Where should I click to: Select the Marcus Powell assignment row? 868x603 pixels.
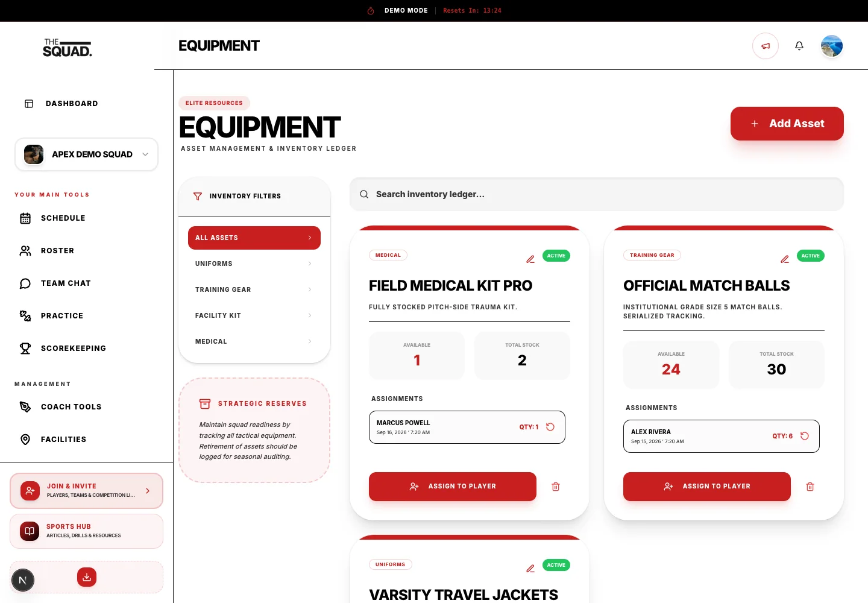click(x=467, y=427)
